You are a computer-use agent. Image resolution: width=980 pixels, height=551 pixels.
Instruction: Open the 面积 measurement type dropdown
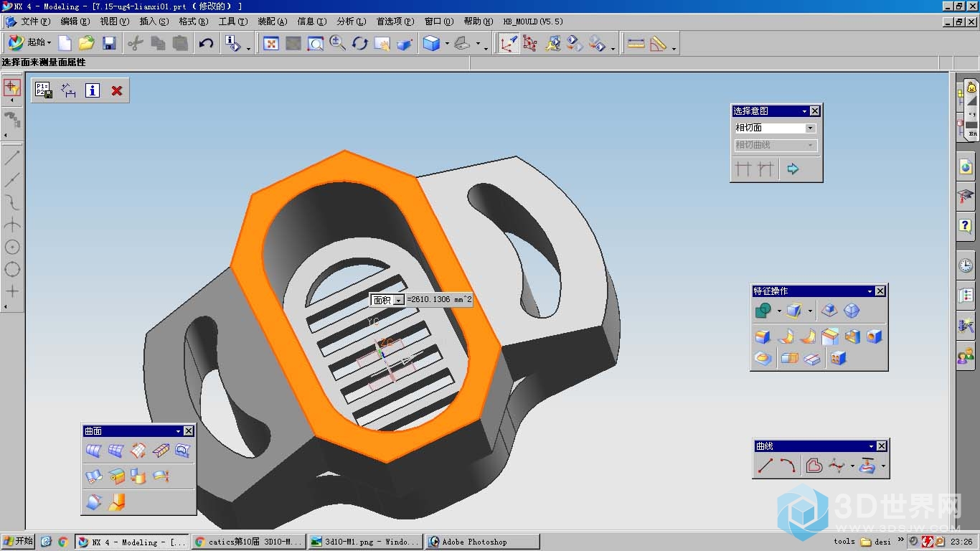(399, 300)
